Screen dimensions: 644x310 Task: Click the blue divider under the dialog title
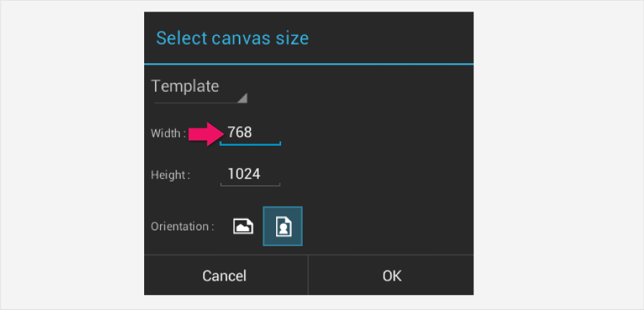(x=309, y=64)
